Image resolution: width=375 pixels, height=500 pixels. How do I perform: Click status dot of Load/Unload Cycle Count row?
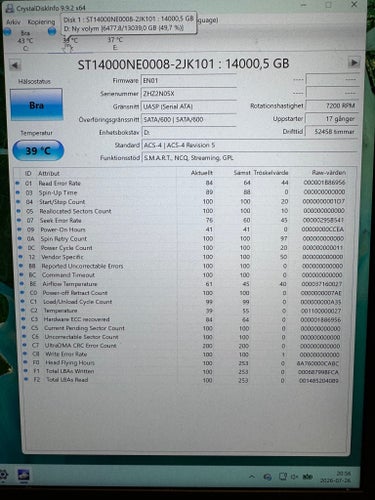point(23,301)
